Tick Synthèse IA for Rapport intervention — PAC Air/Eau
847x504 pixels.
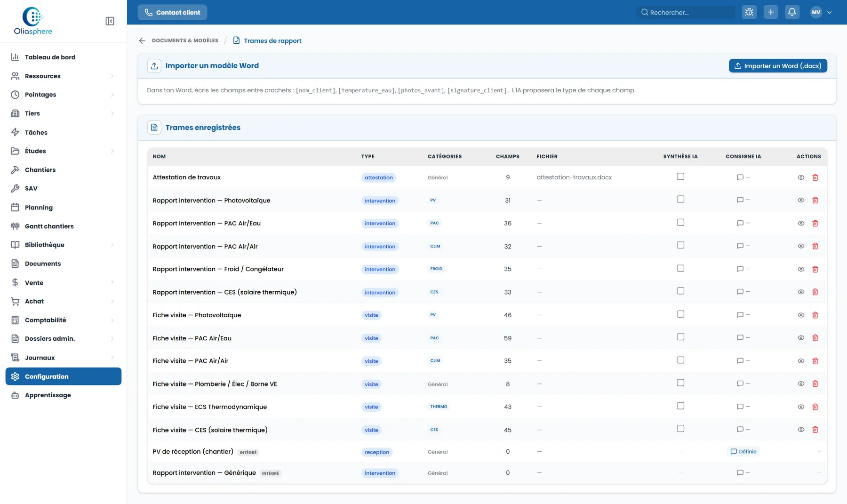pos(680,222)
